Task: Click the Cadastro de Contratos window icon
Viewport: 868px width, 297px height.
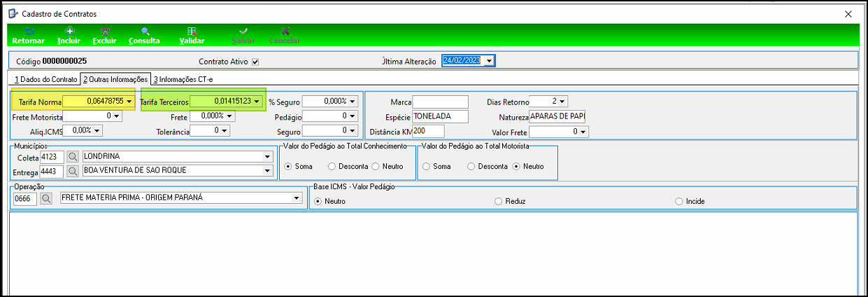Action: coord(13,13)
